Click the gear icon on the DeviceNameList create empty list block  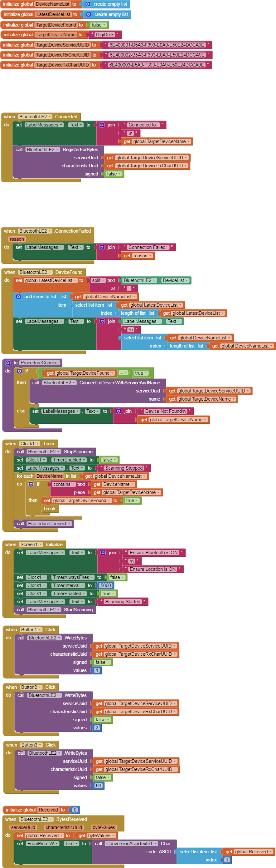pyautogui.click(x=88, y=4)
